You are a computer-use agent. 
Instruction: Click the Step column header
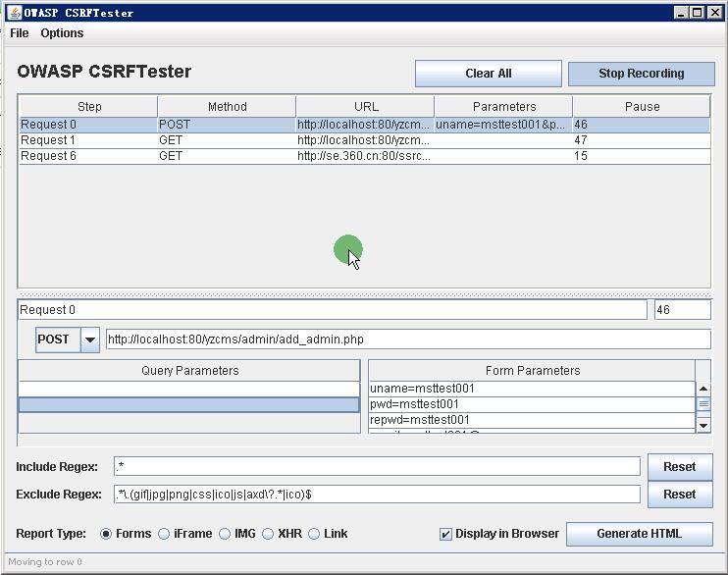(88, 107)
